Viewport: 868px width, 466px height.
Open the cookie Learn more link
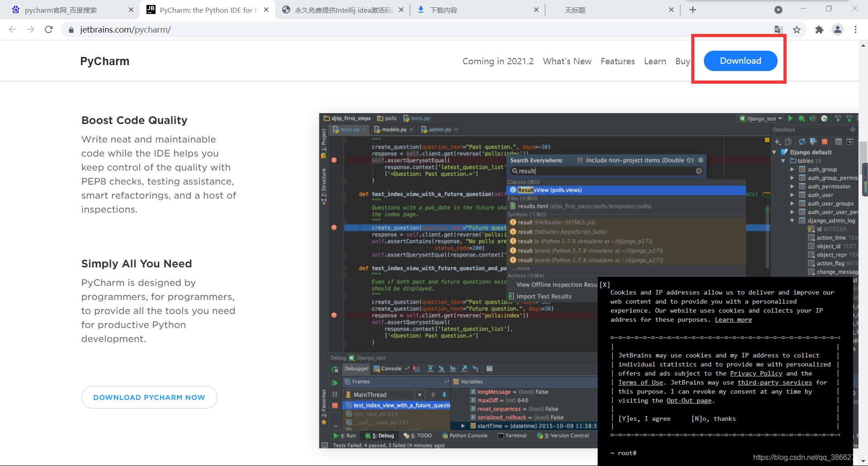point(733,320)
